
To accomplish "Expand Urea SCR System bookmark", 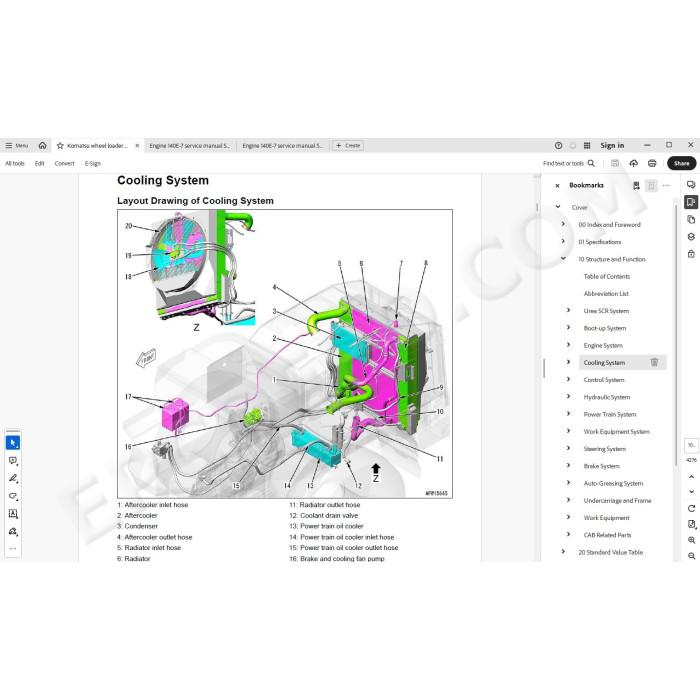I will pos(568,310).
